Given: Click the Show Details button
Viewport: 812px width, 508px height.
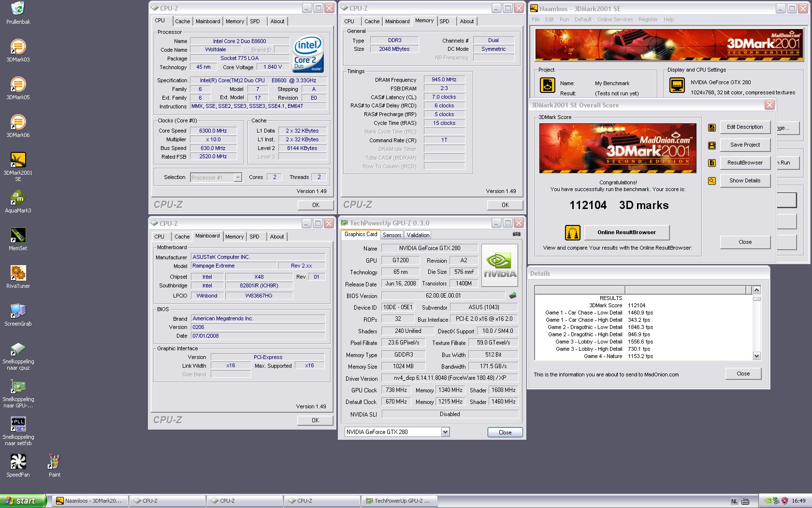Looking at the screenshot, I should (745, 180).
